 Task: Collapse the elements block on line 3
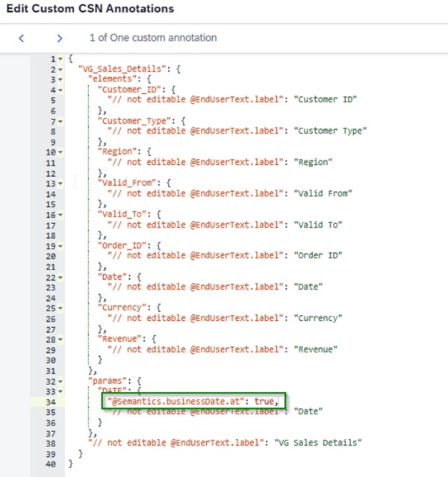tap(61, 78)
